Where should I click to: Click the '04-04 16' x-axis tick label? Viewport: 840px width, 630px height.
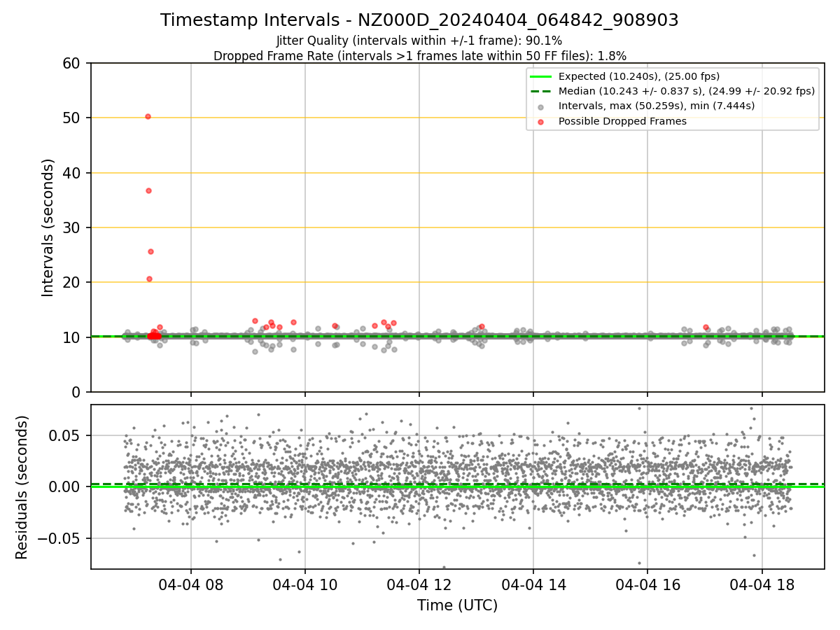click(x=647, y=585)
